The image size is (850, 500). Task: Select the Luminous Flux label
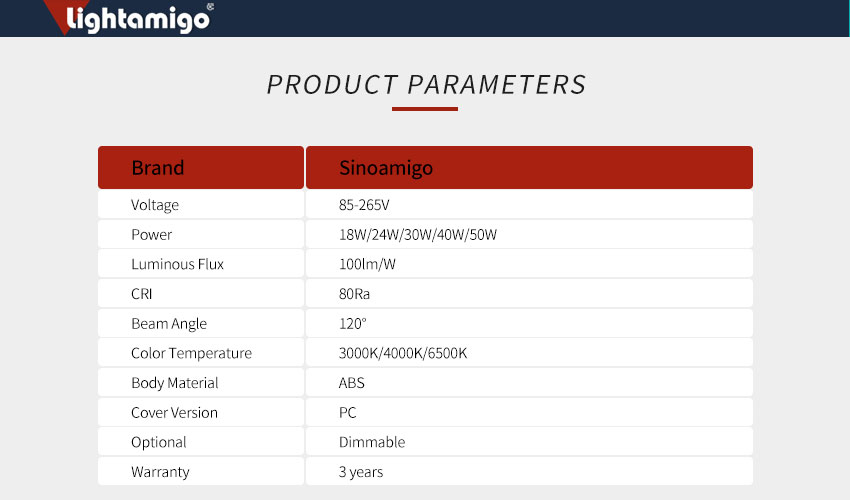coord(177,265)
